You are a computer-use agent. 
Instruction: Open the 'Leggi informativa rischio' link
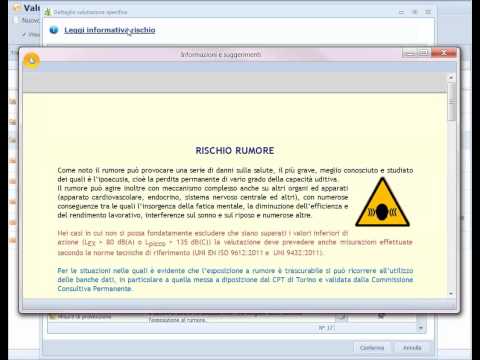coord(110,30)
